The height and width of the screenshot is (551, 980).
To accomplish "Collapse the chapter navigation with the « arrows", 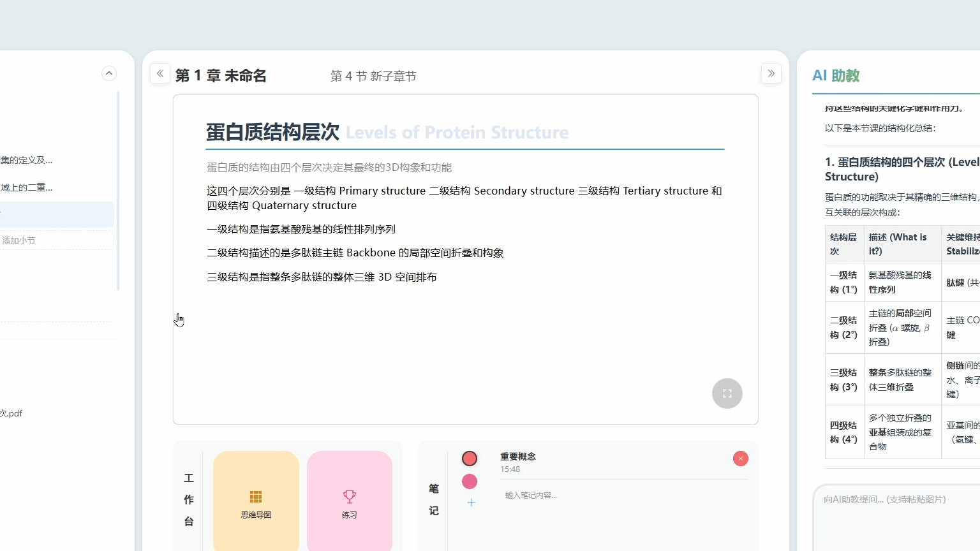I will click(x=160, y=73).
